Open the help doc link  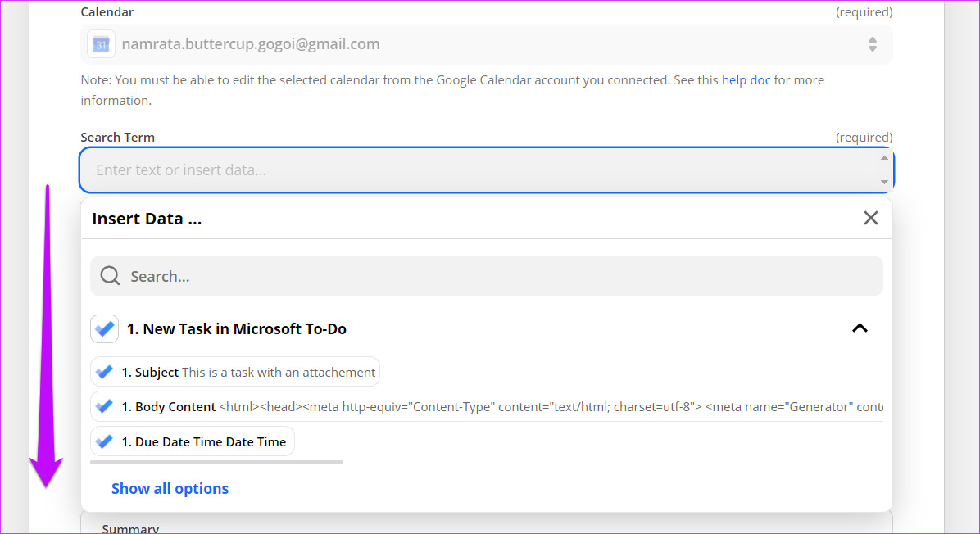click(x=746, y=79)
